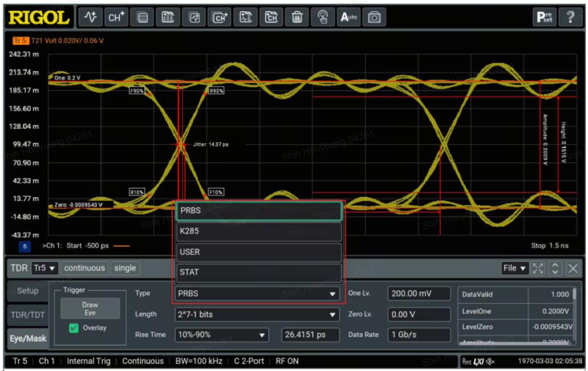Toggle RF ON in status bar
Image resolution: width=588 pixels, height=371 pixels.
click(x=287, y=361)
